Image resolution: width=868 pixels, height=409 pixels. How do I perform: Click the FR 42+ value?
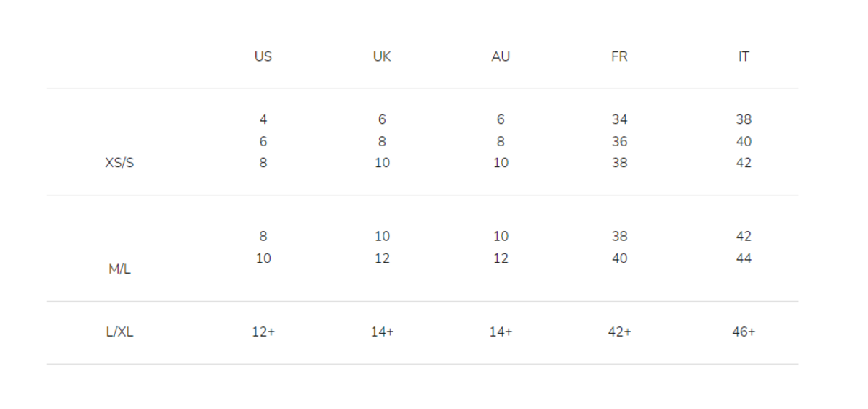619,332
